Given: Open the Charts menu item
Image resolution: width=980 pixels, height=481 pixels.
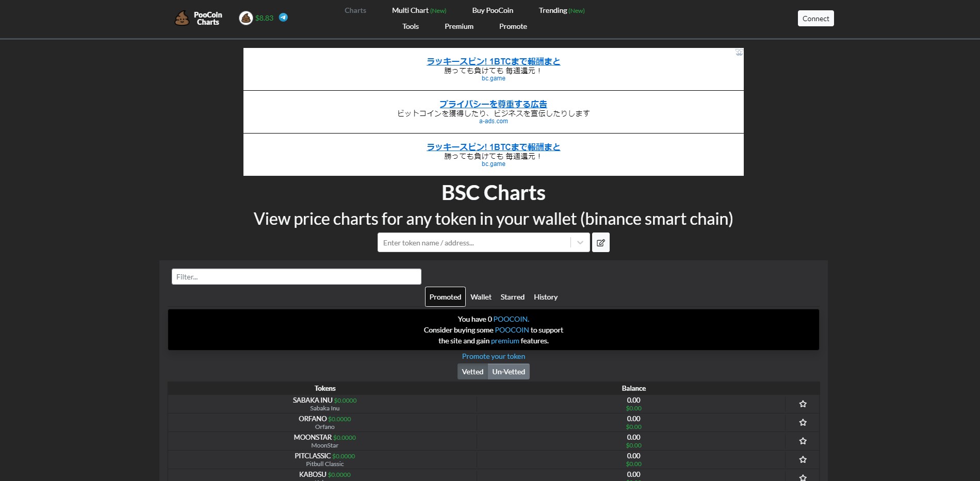Looking at the screenshot, I should coord(355,10).
